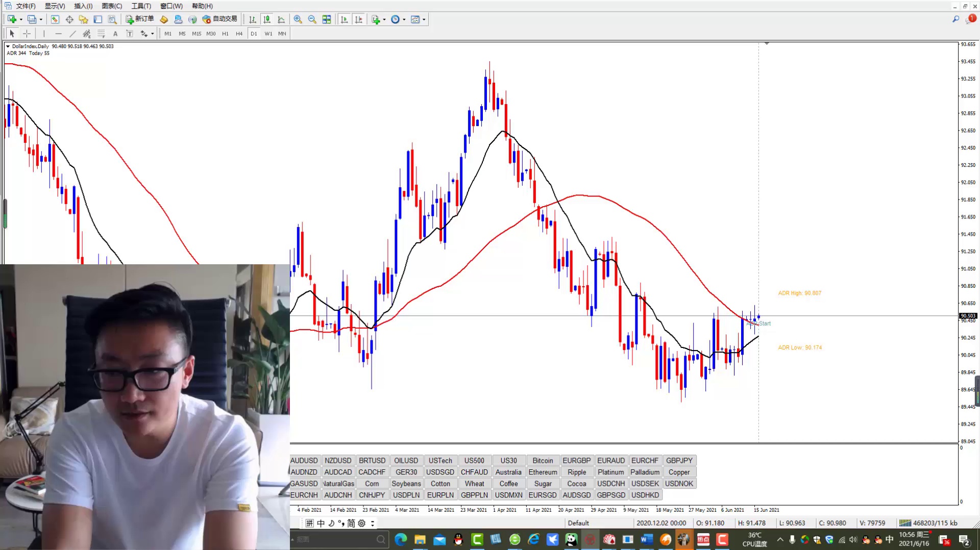The image size is (980, 550).
Task: Switch to the H1 timeframe
Action: click(x=225, y=34)
